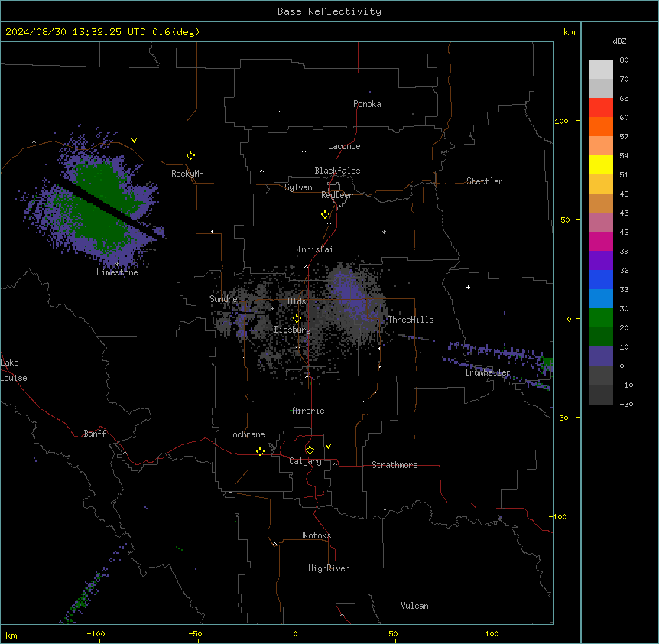Click the white asterisk marker above Limestone label

click(117, 265)
